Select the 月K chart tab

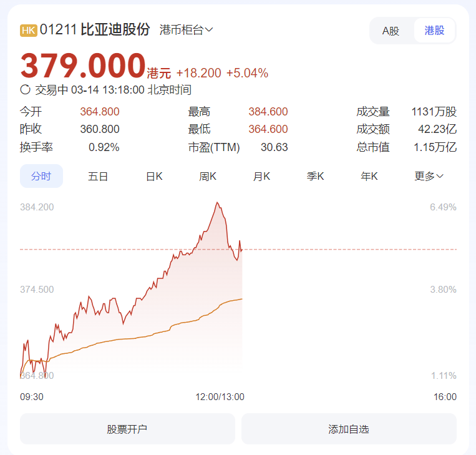coord(261,176)
